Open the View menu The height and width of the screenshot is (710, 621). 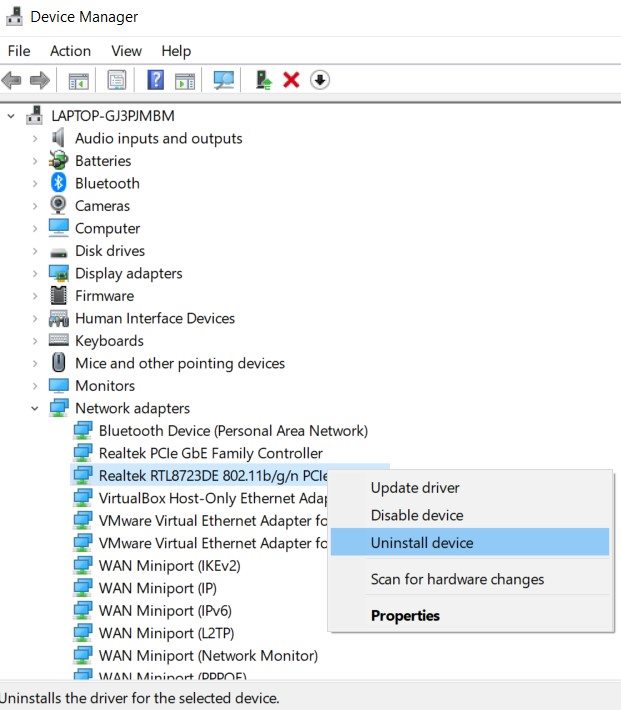tap(126, 51)
